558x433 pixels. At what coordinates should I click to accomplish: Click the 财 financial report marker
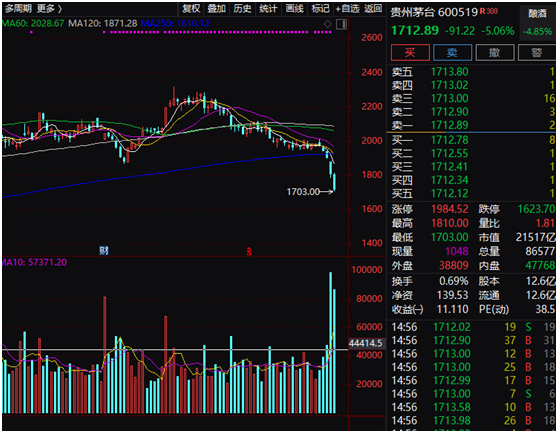click(104, 250)
